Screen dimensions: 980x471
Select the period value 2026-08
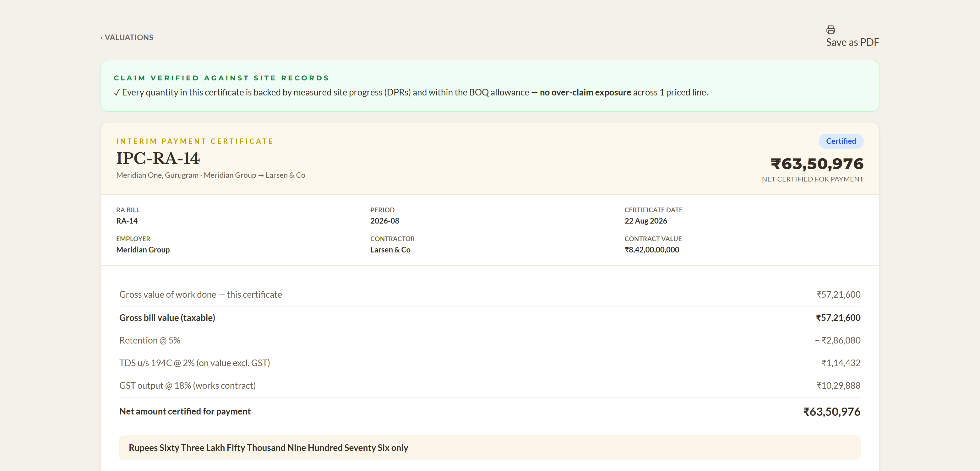pyautogui.click(x=385, y=221)
